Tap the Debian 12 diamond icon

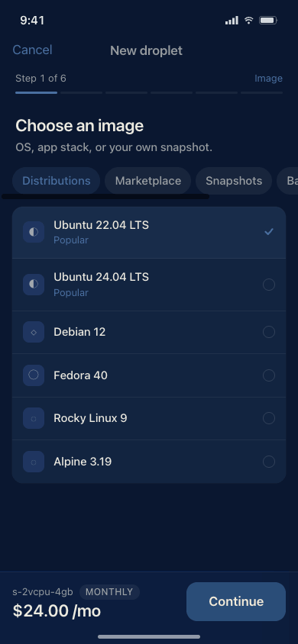coord(34,332)
